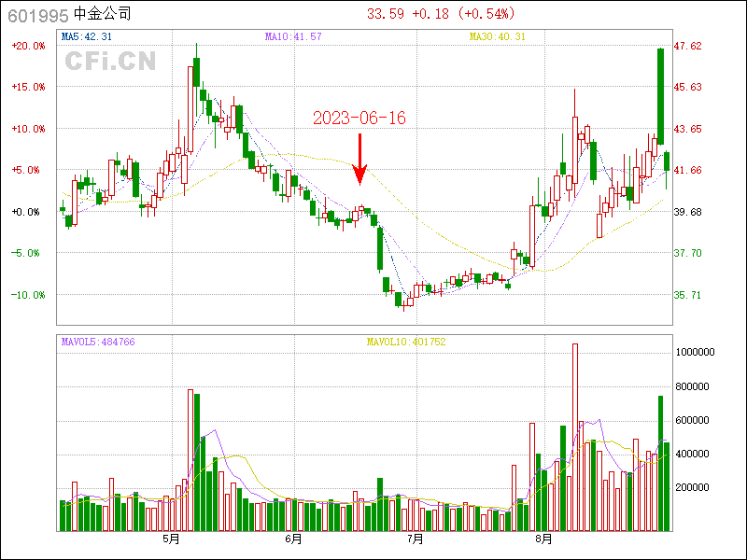The height and width of the screenshot is (560, 747).
Task: Click the MAVOL5:484766 volume label
Action: (98, 343)
